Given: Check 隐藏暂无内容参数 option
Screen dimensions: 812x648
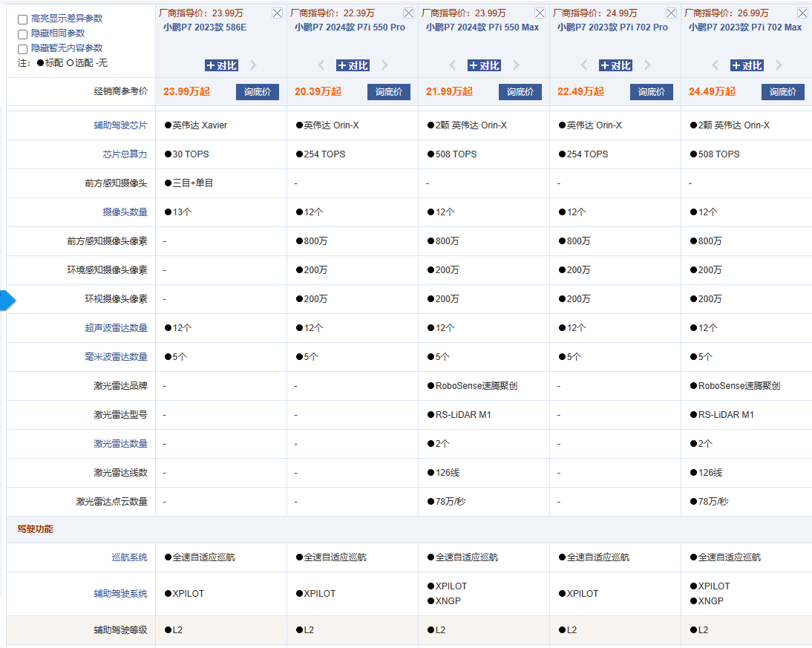Looking at the screenshot, I should (23, 49).
